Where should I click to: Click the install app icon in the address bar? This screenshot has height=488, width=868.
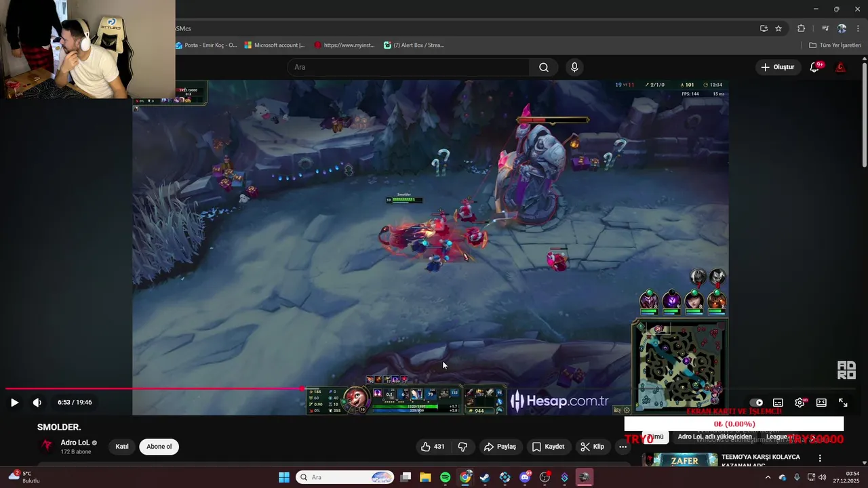pos(764,28)
